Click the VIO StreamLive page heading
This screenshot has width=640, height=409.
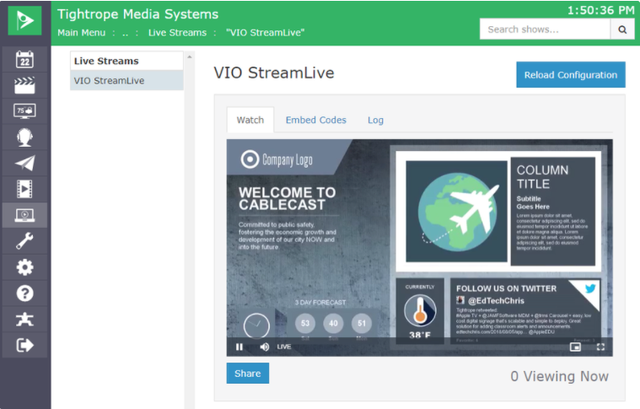(x=274, y=73)
